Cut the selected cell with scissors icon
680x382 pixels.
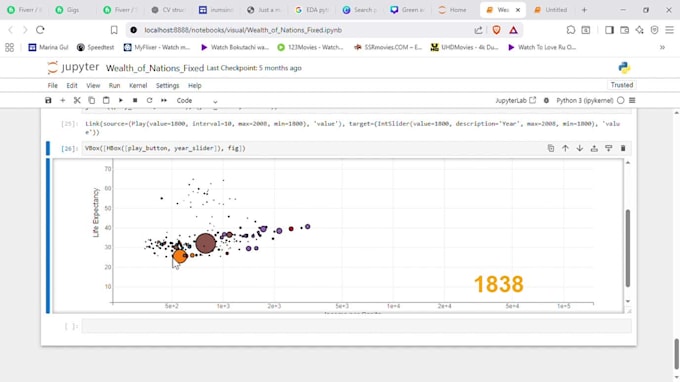(77, 100)
